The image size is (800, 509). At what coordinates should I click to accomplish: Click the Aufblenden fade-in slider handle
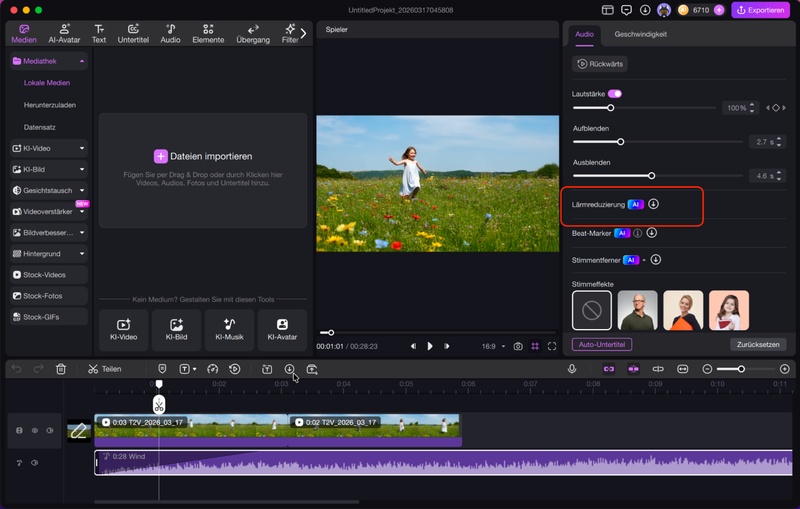620,142
